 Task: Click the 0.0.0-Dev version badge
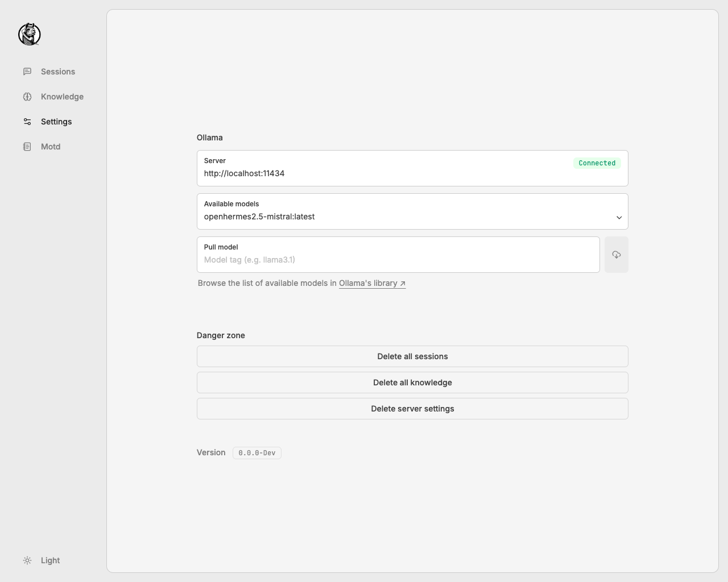pos(257,453)
